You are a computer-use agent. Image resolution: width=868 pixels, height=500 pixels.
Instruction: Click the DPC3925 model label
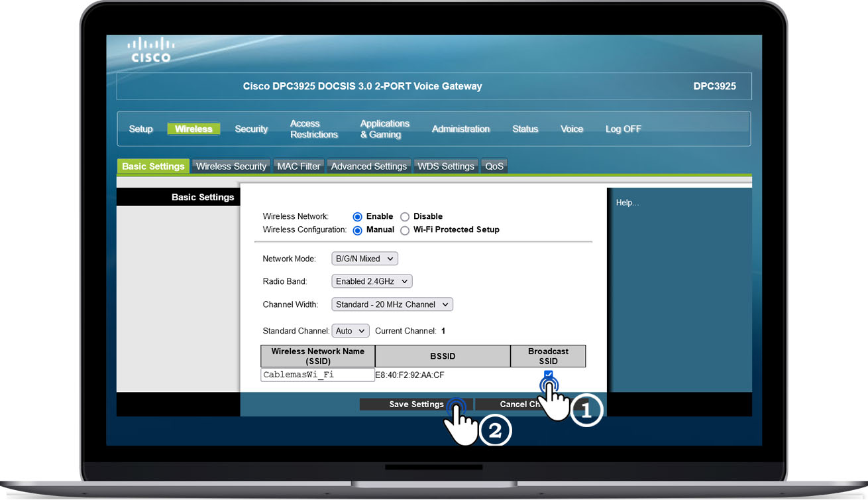point(714,86)
